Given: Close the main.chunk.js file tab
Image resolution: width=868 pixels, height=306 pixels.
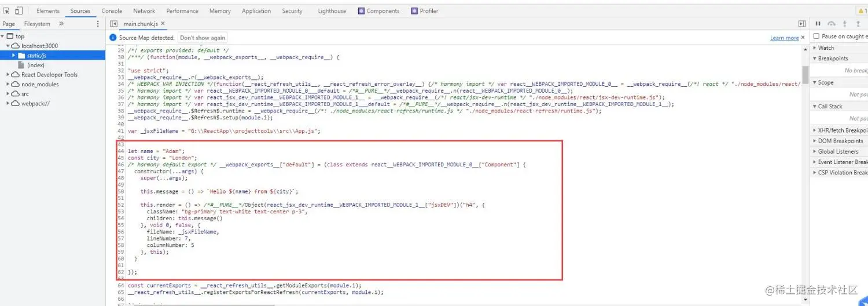Looking at the screenshot, I should [x=163, y=24].
